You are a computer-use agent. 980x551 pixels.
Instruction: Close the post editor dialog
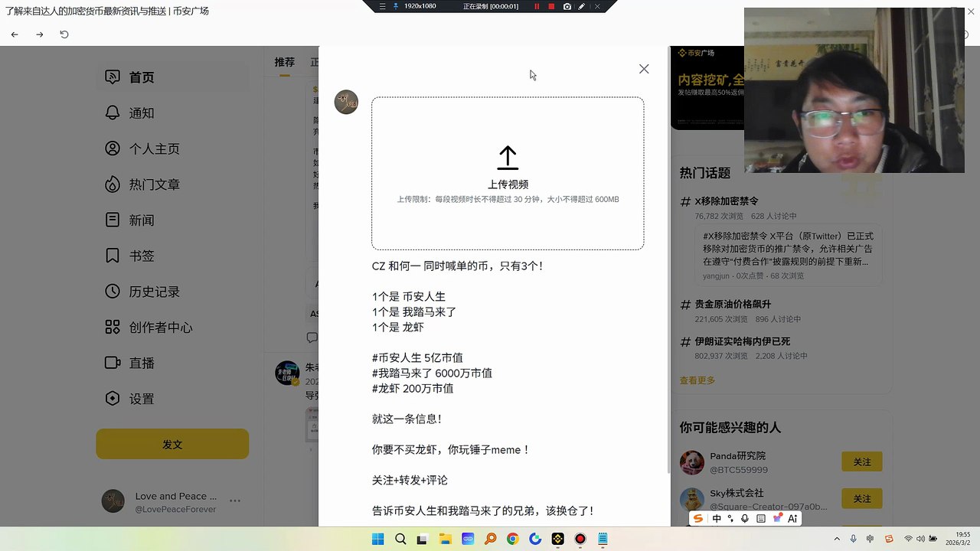(644, 69)
